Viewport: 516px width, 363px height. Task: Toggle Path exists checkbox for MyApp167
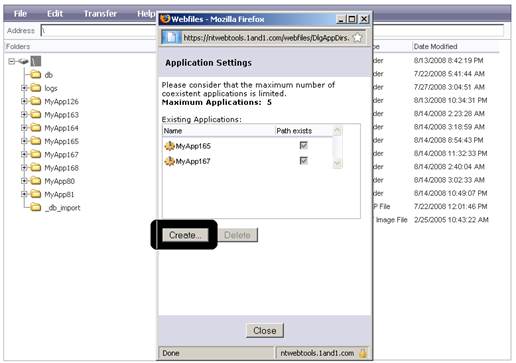click(304, 161)
